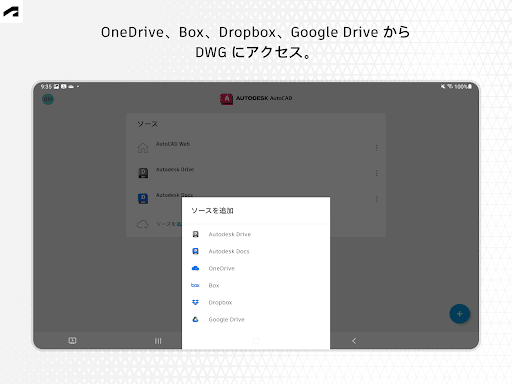Open more options for AutoCAD Web
This screenshot has width=512, height=384.
[377, 147]
